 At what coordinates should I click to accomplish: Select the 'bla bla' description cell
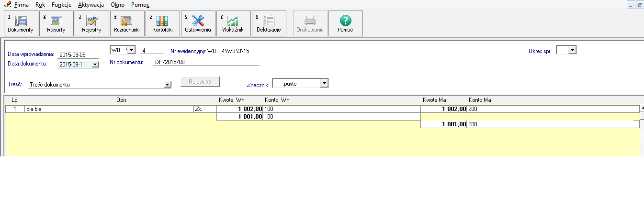click(109, 109)
